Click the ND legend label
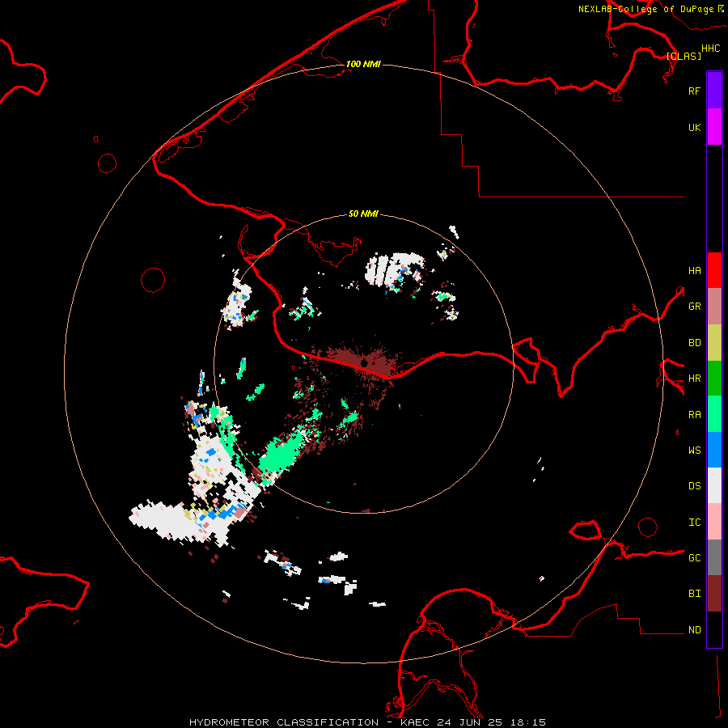This screenshot has height=728, width=728. pyautogui.click(x=694, y=630)
